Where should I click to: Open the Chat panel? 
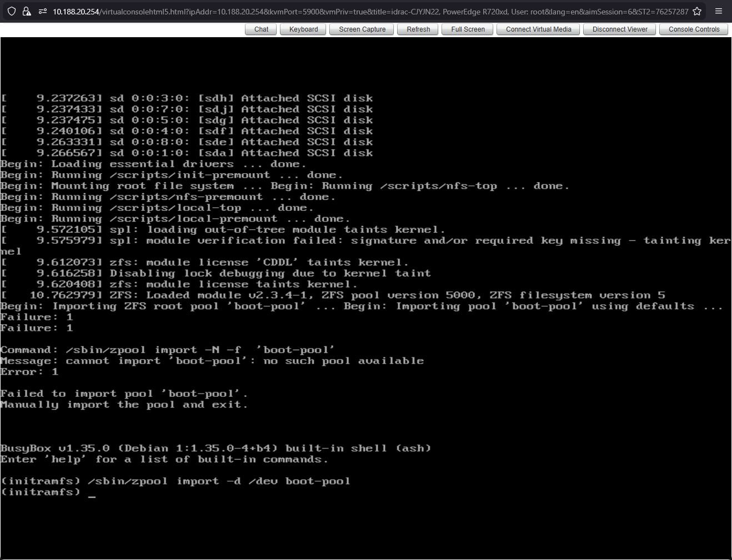point(261,29)
